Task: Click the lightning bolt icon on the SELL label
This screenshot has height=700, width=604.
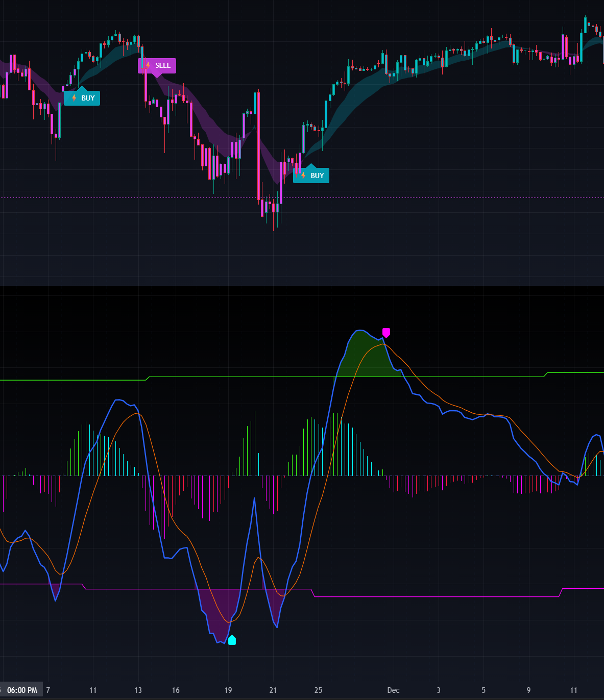Action: [147, 65]
